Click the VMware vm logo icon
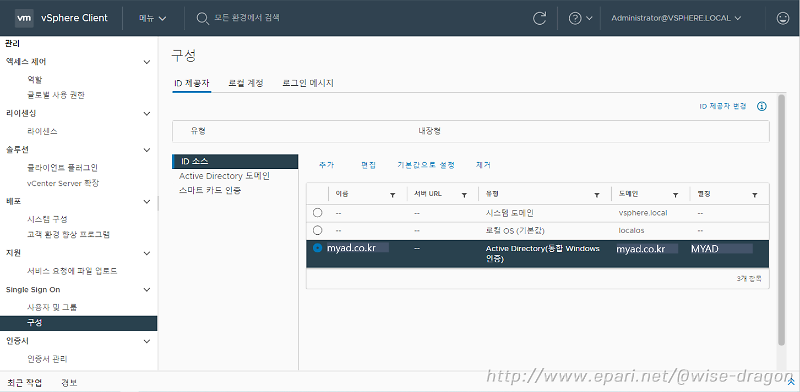 coord(24,18)
